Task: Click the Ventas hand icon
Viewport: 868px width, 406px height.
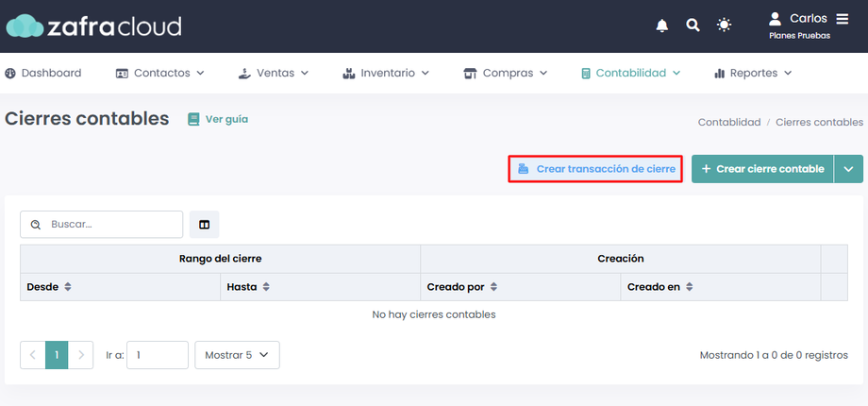Action: 244,73
